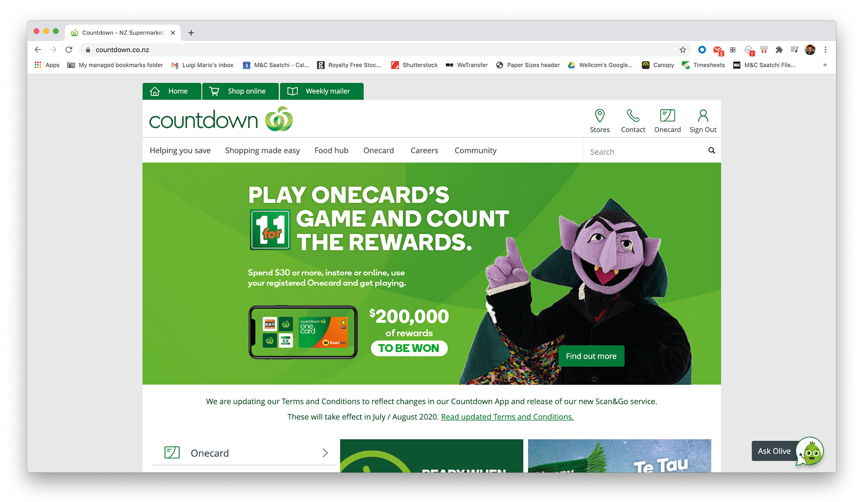Switch to the Shop online tab
868x502 pixels.
coord(241,91)
